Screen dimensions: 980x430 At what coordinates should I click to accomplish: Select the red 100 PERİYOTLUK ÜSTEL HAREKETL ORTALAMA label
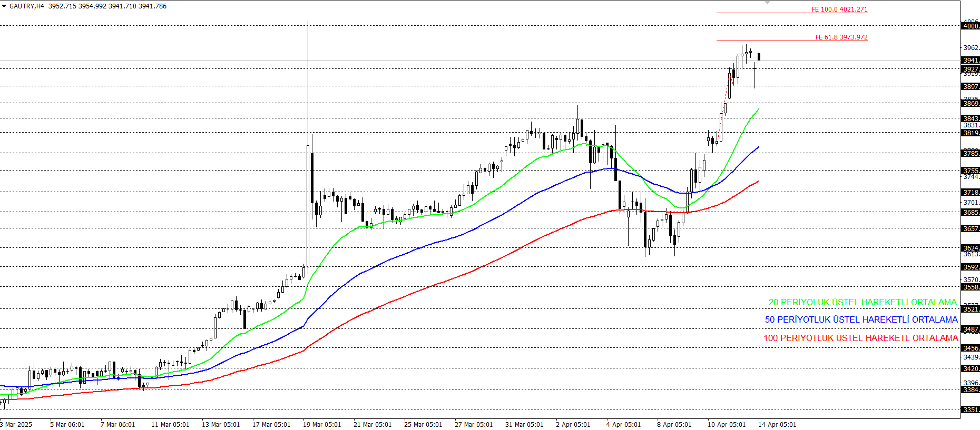(x=861, y=338)
